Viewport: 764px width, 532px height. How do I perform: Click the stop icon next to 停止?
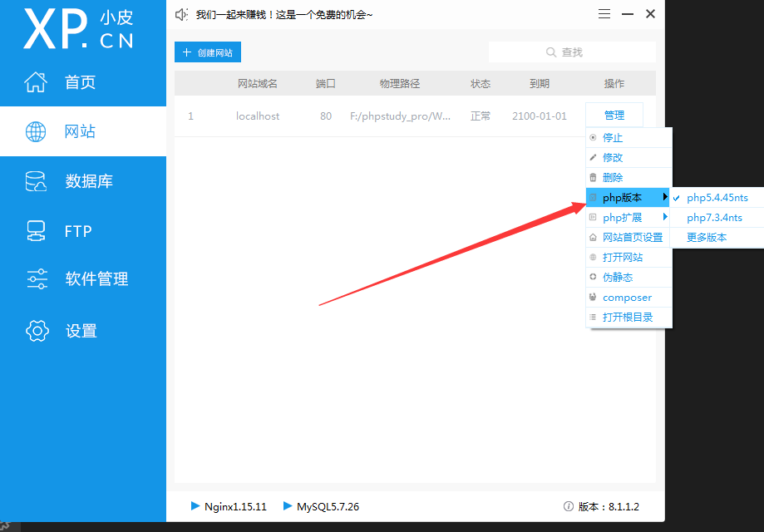[593, 137]
